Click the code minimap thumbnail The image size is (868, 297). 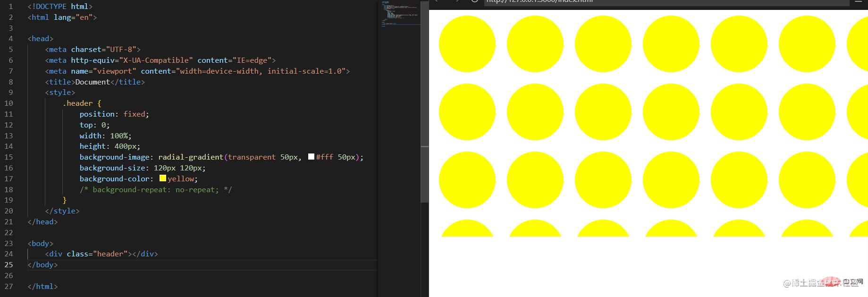click(x=399, y=15)
